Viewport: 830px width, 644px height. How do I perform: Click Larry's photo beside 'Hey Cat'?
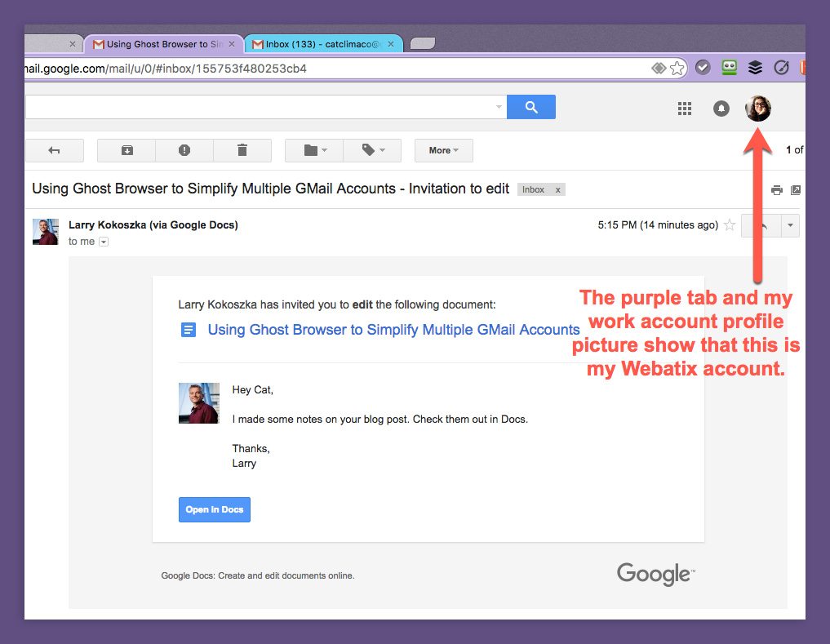click(199, 403)
